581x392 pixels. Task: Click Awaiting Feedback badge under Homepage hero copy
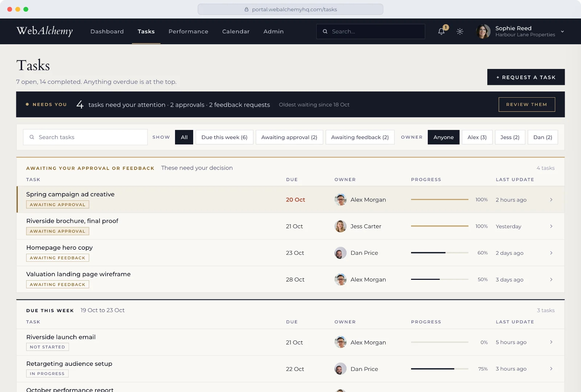tap(57, 258)
